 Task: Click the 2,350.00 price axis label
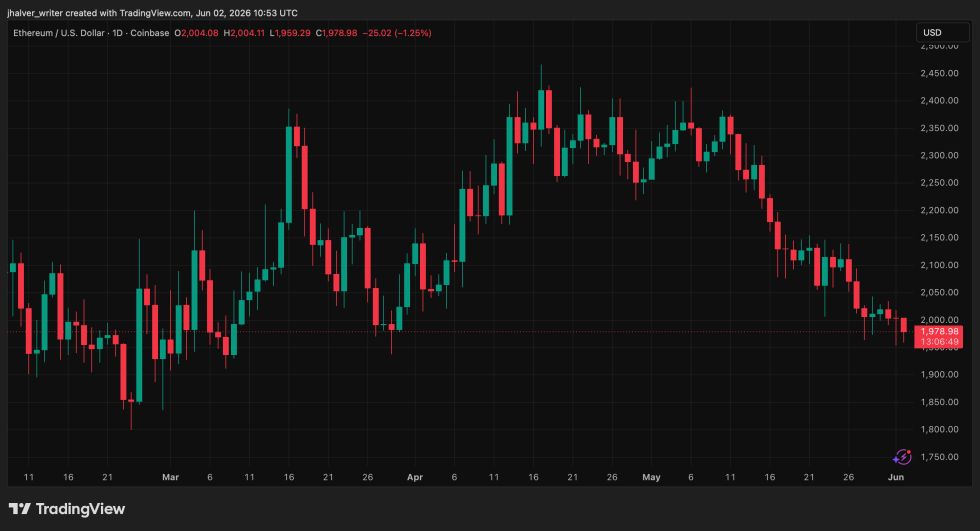[x=939, y=128]
